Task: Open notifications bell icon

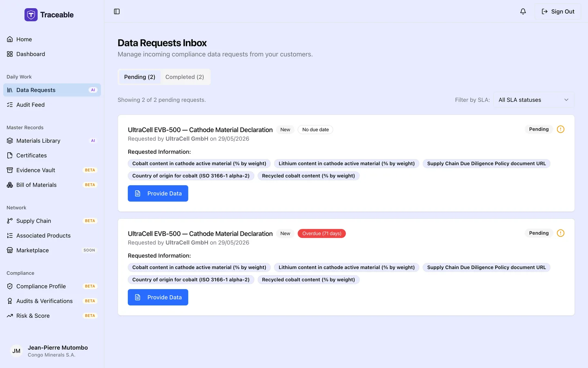Action: (x=523, y=11)
